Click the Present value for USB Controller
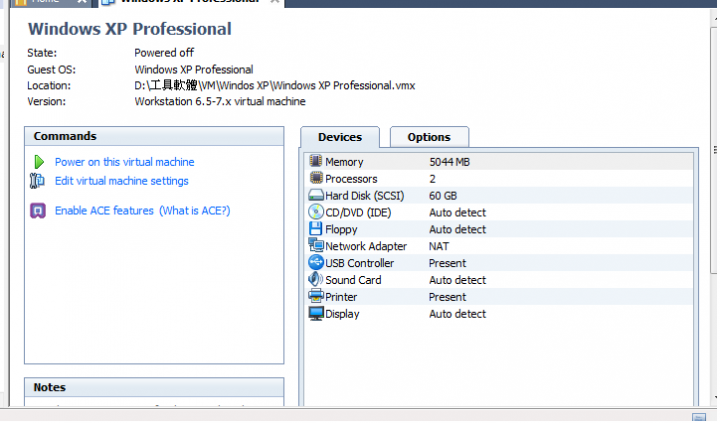720x423 pixels. [448, 264]
